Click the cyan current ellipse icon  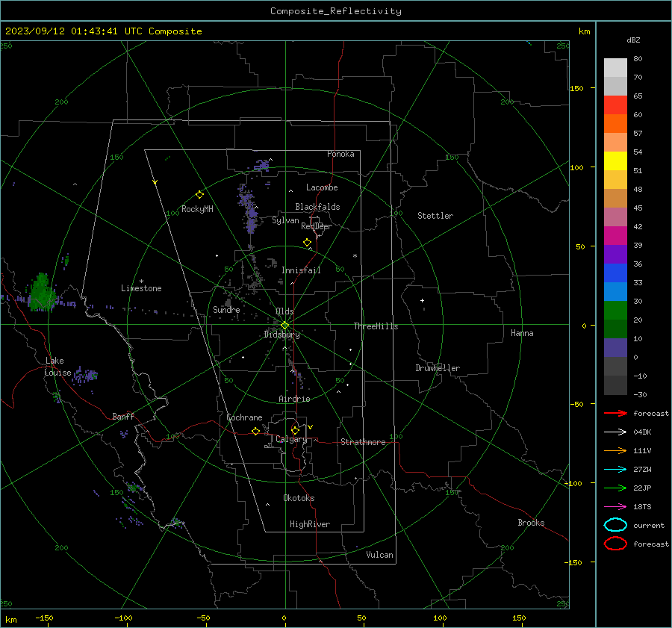pyautogui.click(x=615, y=525)
